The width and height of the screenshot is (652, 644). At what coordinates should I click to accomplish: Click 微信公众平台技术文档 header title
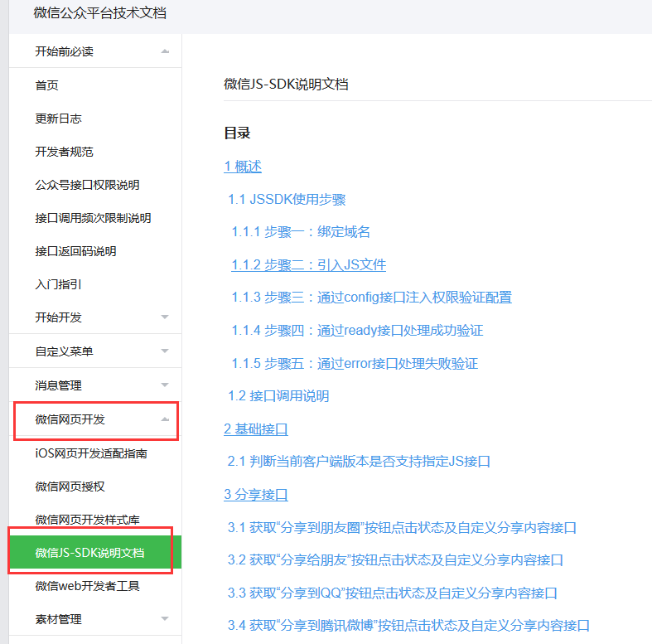99,13
